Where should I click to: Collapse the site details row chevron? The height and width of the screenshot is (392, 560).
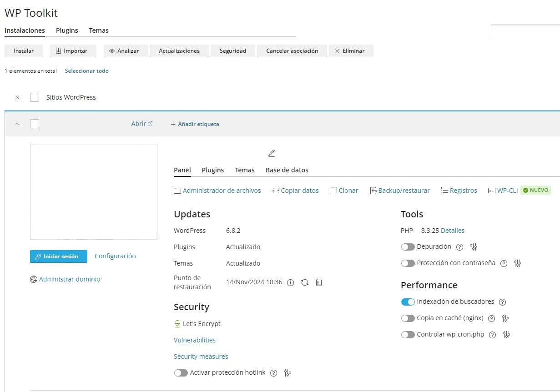coord(17,124)
